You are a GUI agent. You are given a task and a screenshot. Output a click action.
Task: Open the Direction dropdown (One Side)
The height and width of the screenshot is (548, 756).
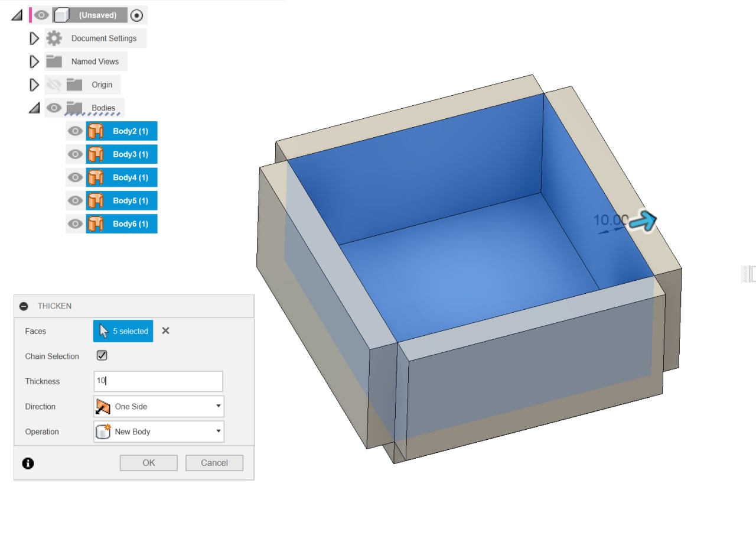point(159,407)
